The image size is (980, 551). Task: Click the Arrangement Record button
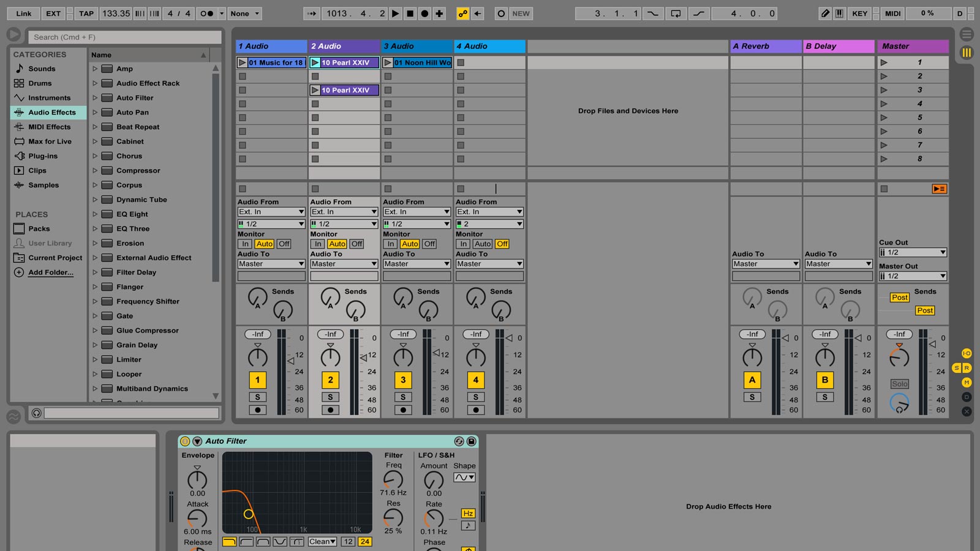[x=424, y=13]
